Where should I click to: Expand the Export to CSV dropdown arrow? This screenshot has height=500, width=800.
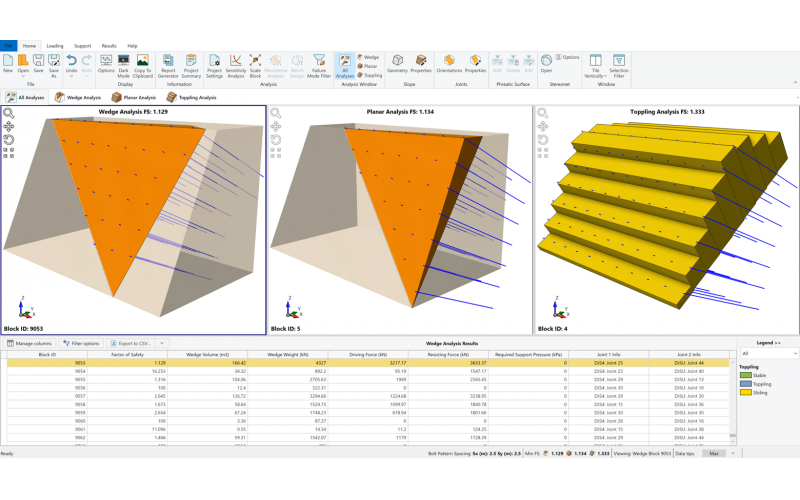[x=162, y=343]
